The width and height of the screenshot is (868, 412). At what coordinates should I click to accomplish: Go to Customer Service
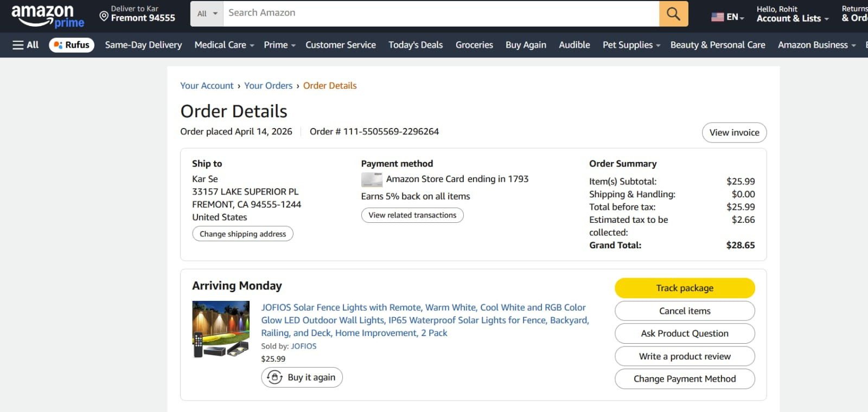(x=340, y=45)
